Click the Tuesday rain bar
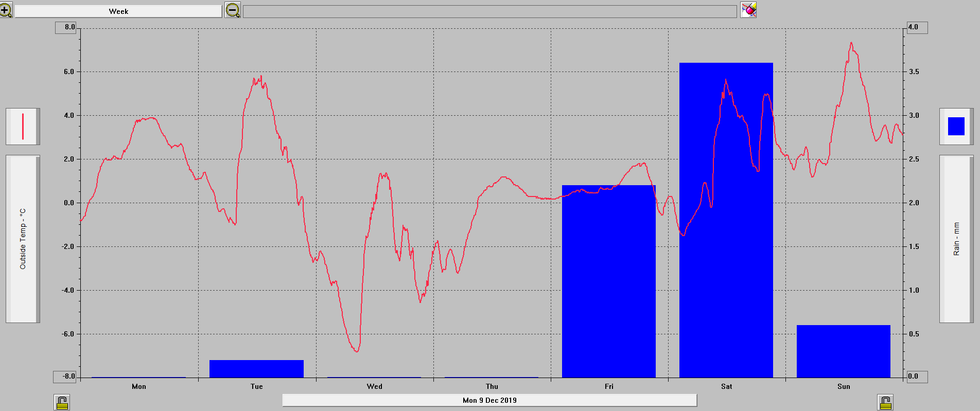 pyautogui.click(x=256, y=369)
